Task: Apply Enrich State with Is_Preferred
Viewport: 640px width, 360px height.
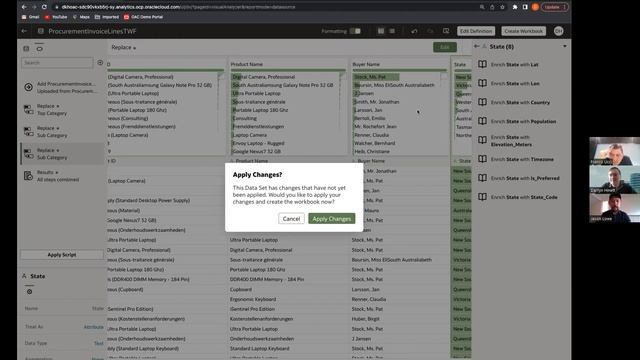Action: click(525, 178)
